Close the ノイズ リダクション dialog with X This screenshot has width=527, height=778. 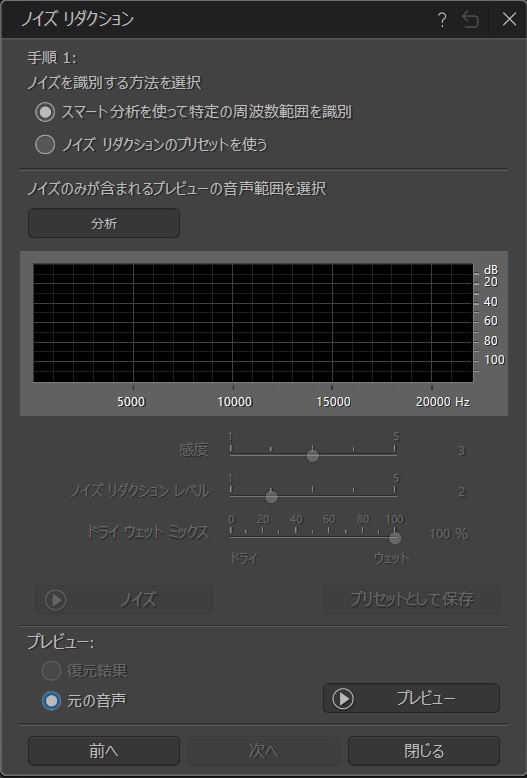click(x=509, y=20)
